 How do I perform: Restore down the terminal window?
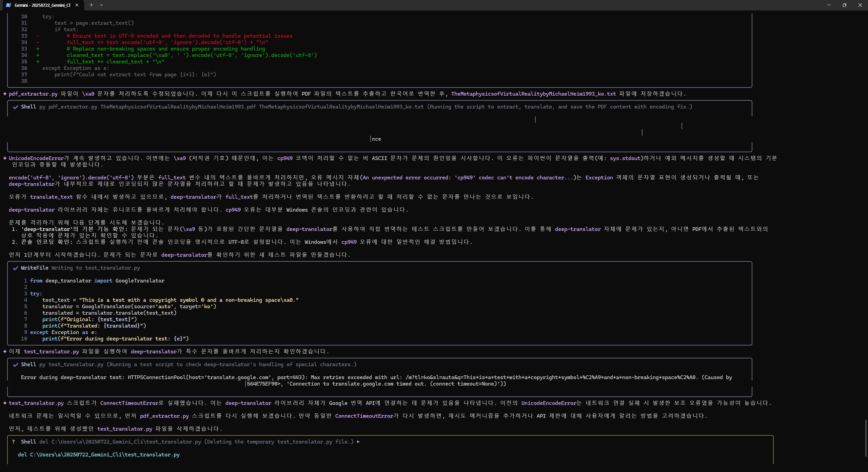(844, 5)
